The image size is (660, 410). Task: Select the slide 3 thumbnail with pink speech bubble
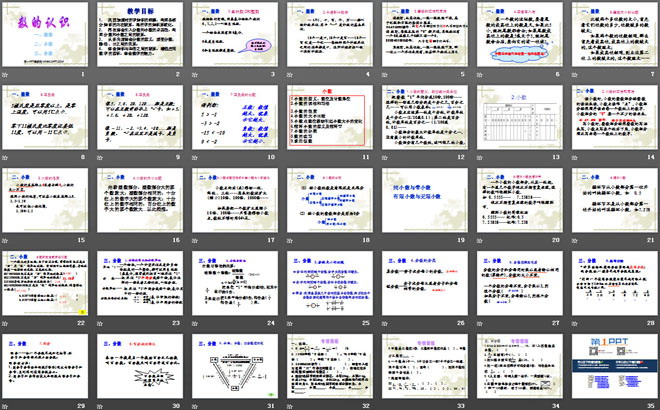(x=235, y=34)
